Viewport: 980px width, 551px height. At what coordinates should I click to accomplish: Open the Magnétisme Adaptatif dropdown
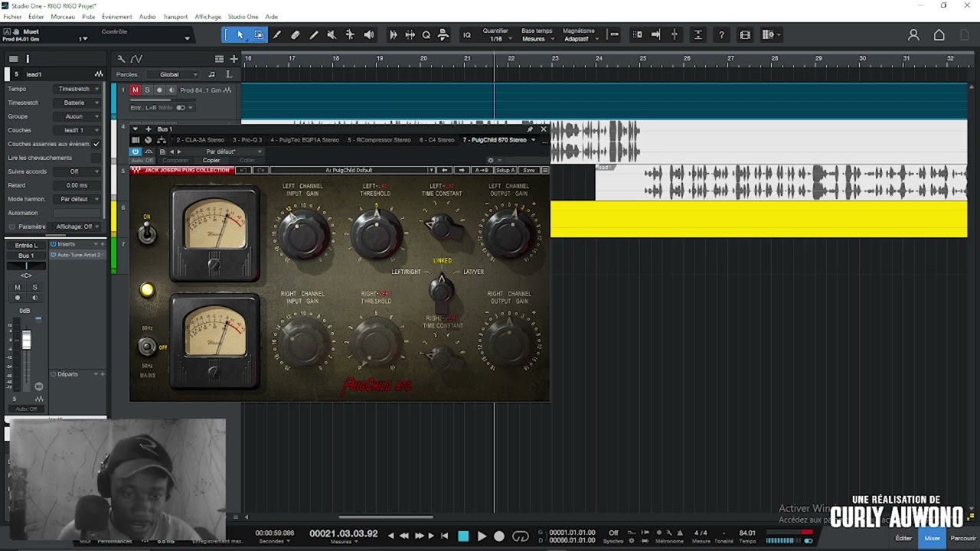(x=580, y=35)
